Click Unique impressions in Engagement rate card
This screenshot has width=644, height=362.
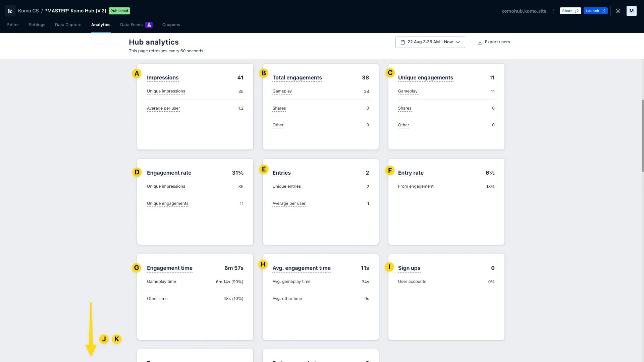coord(166,186)
